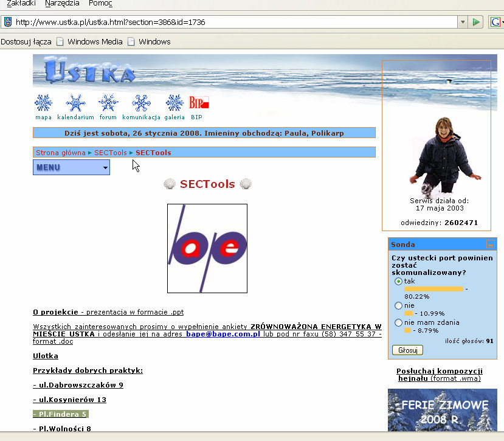Click the 'tak' 80.22% result bar

[433, 289]
